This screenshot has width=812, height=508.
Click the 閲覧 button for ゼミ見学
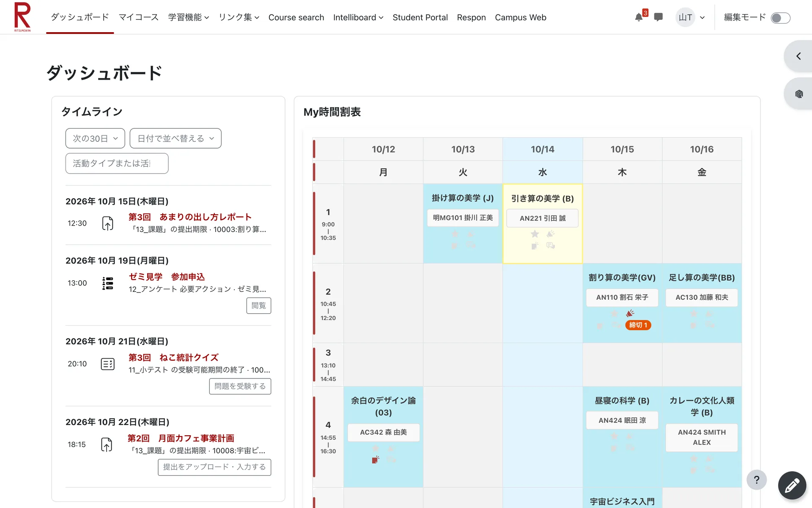[259, 306]
